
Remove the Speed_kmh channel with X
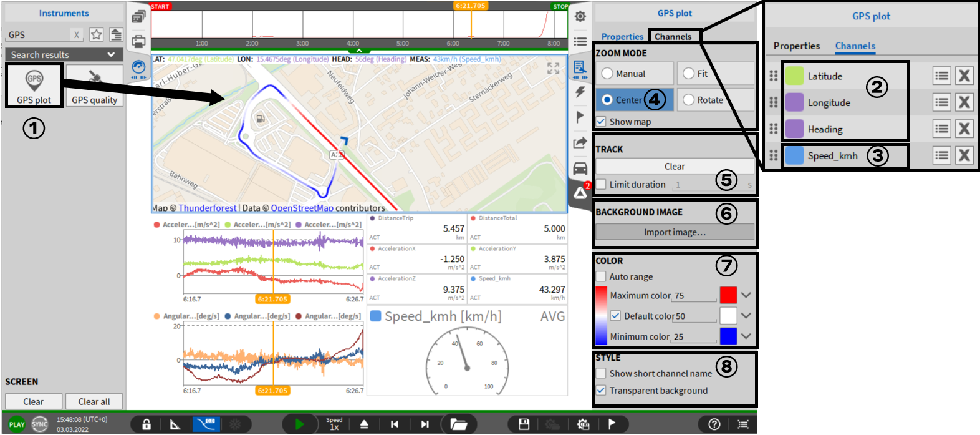(x=964, y=155)
